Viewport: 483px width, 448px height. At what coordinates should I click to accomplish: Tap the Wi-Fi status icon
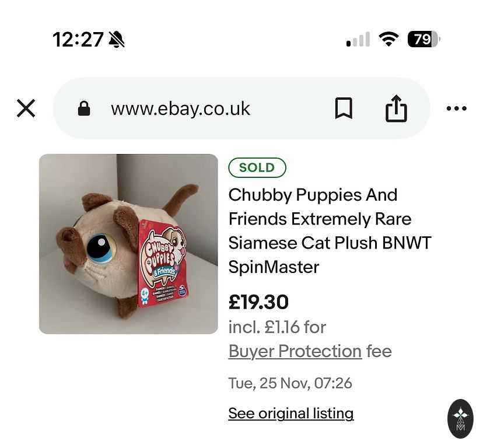click(x=387, y=39)
